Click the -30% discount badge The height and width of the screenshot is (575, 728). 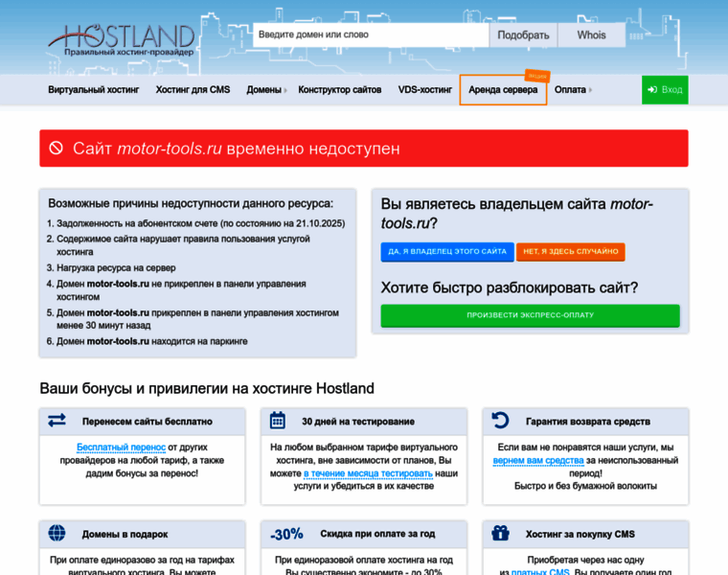(x=286, y=534)
